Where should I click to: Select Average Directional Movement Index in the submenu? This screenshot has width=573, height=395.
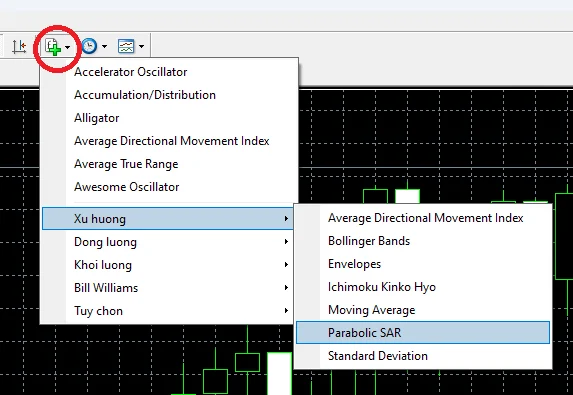(423, 218)
